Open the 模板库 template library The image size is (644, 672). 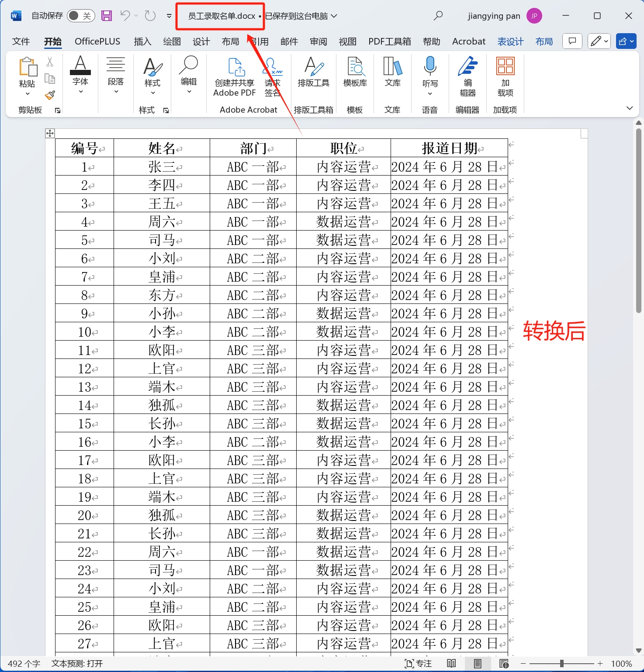pos(355,70)
